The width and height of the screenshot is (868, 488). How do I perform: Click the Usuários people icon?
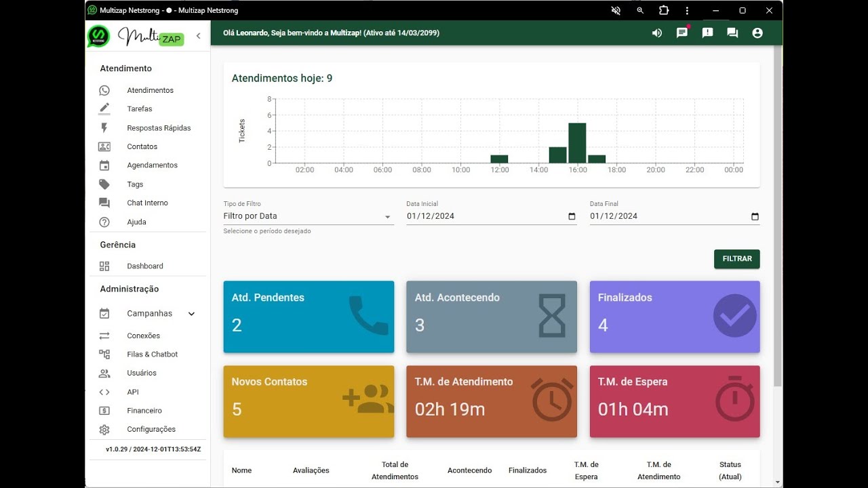(x=104, y=373)
